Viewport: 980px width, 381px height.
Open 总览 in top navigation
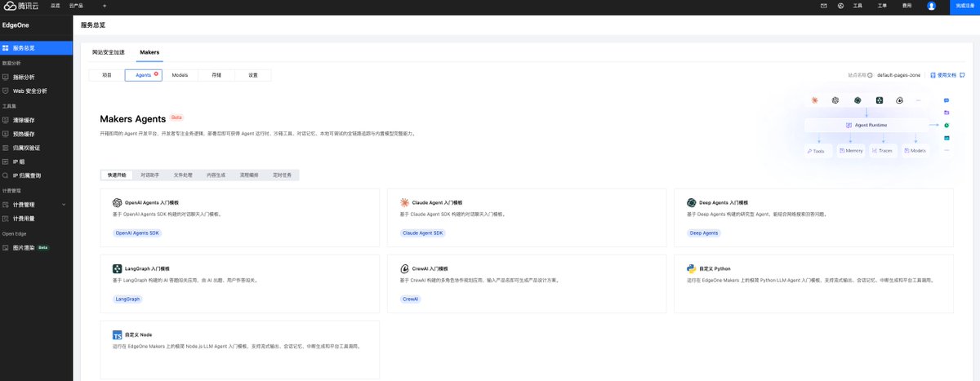55,6
